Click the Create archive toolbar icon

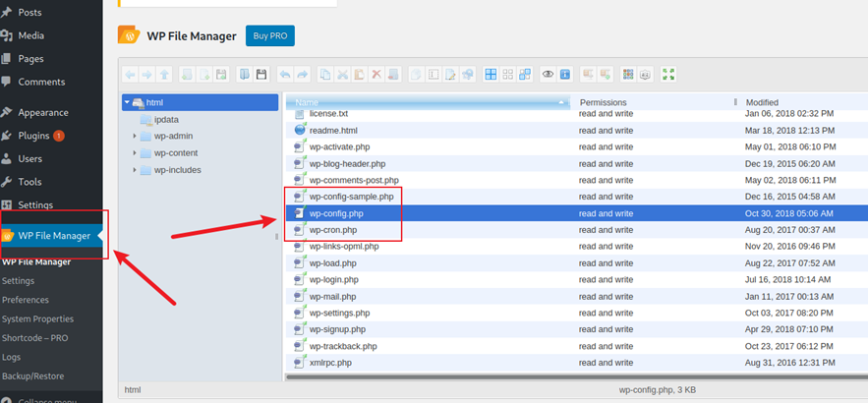tap(606, 74)
